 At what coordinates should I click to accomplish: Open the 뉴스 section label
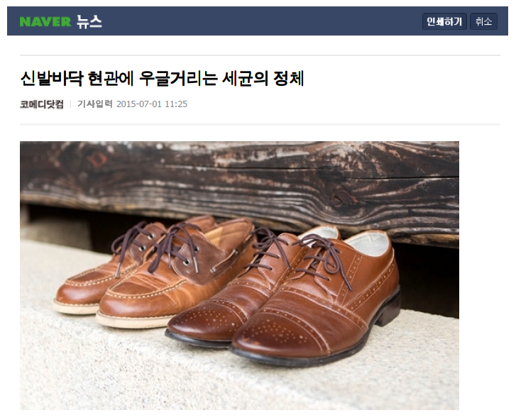(x=89, y=22)
